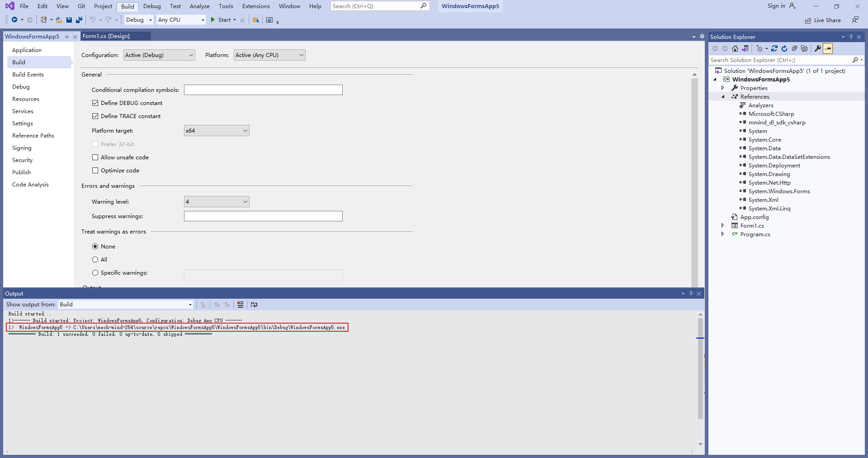This screenshot has height=458, width=868.
Task: Switch views icon in Solution Explorer
Action: (745, 48)
